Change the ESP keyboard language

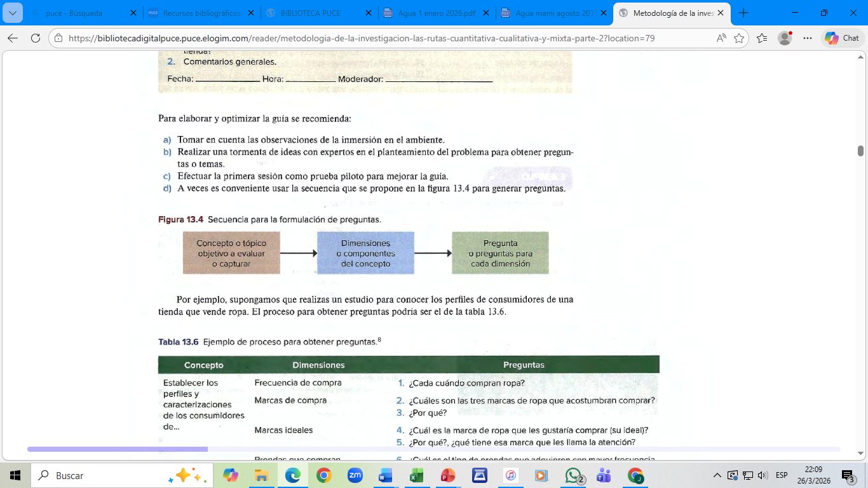click(x=782, y=475)
